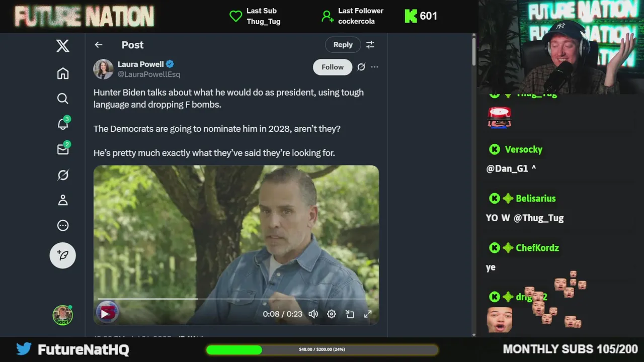Open the post's three-dot more menu
Image resolution: width=644 pixels, height=362 pixels.
[x=374, y=67]
